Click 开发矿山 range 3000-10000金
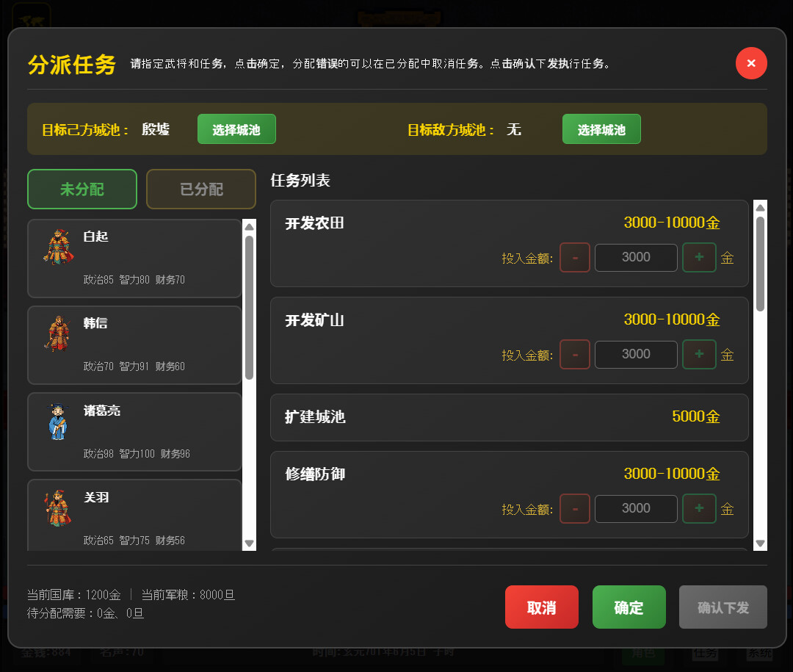This screenshot has height=672, width=793. coord(672,319)
